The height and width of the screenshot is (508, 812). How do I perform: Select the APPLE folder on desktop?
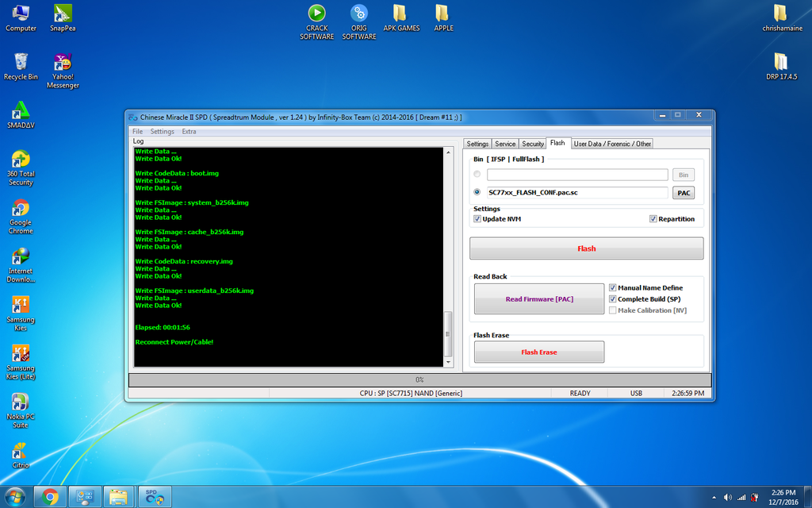(x=443, y=18)
